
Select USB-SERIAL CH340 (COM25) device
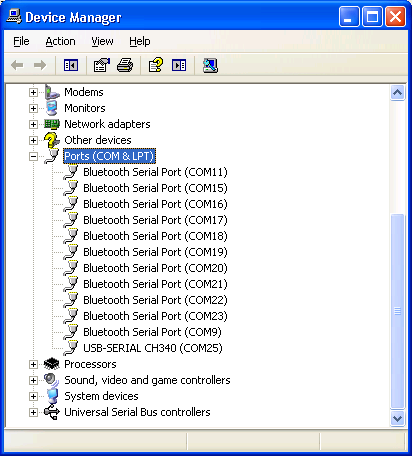153,348
